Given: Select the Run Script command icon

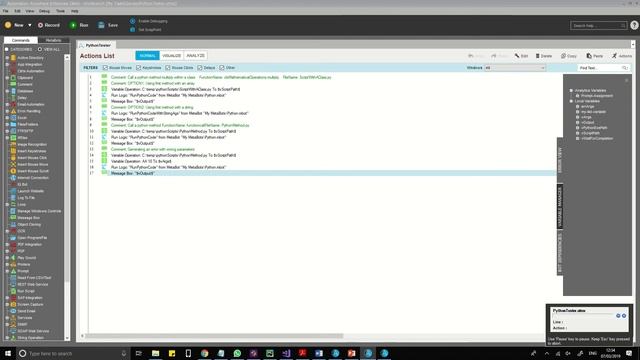Looking at the screenshot, I should pos(13,291).
